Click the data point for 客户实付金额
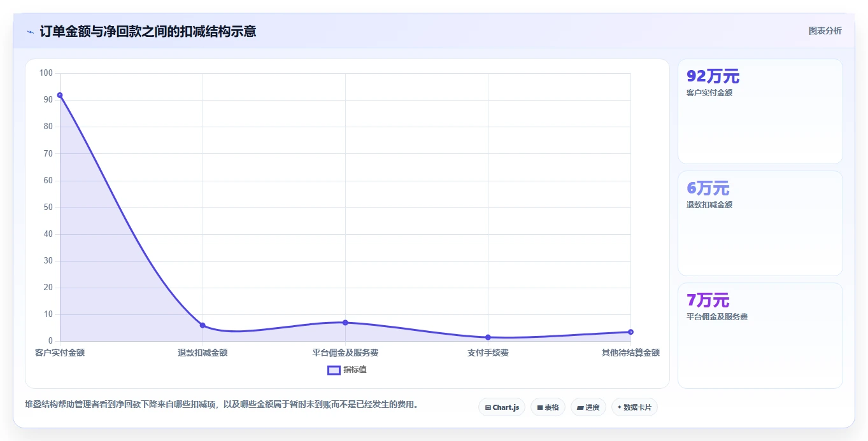This screenshot has height=441, width=868. [x=60, y=95]
